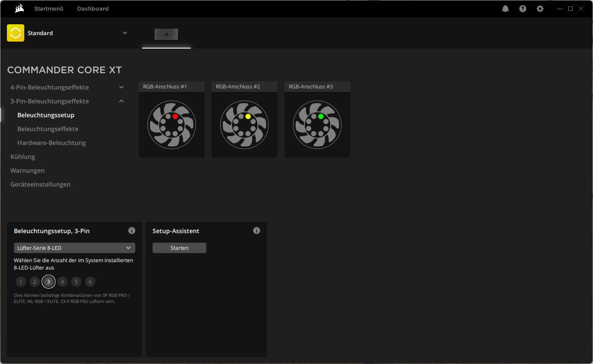Click the RGB-Anschluss #3 header

[x=317, y=87]
